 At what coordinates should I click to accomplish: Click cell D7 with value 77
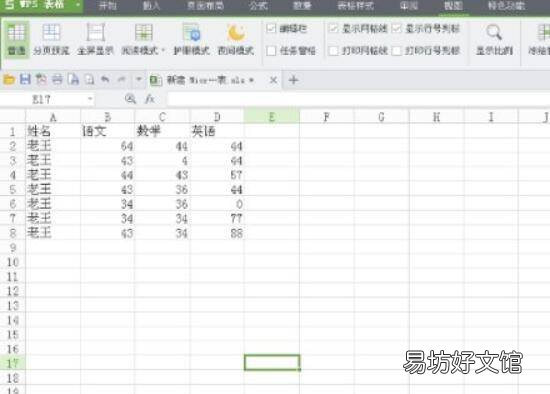tap(217, 219)
